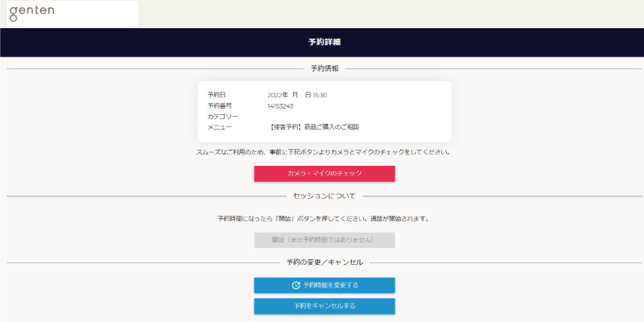Cancel the reservation with 予約をキャンセルする

tap(324, 306)
